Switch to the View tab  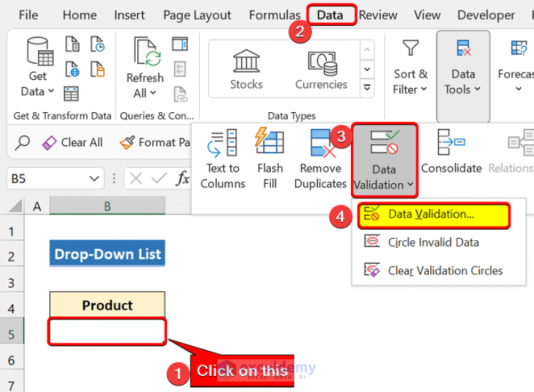click(427, 15)
